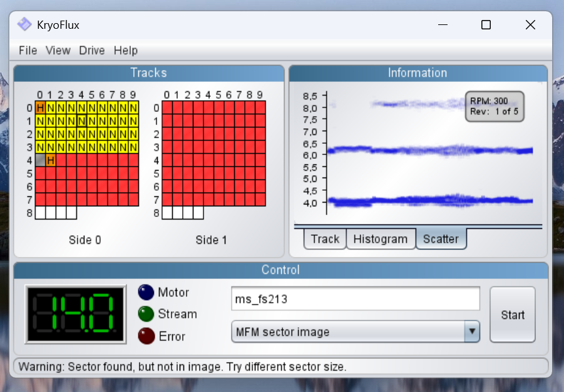Viewport: 564px width, 392px height.
Task: Click the Information panel header
Action: pyautogui.click(x=418, y=73)
